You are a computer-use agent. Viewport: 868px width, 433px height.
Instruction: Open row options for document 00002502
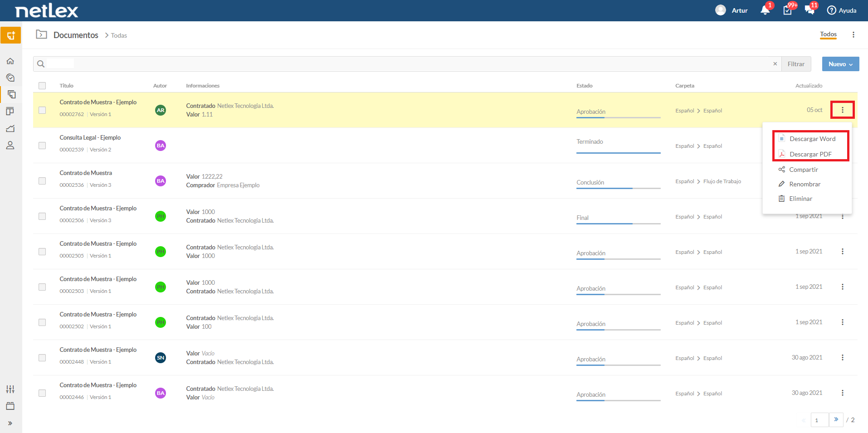point(843,322)
